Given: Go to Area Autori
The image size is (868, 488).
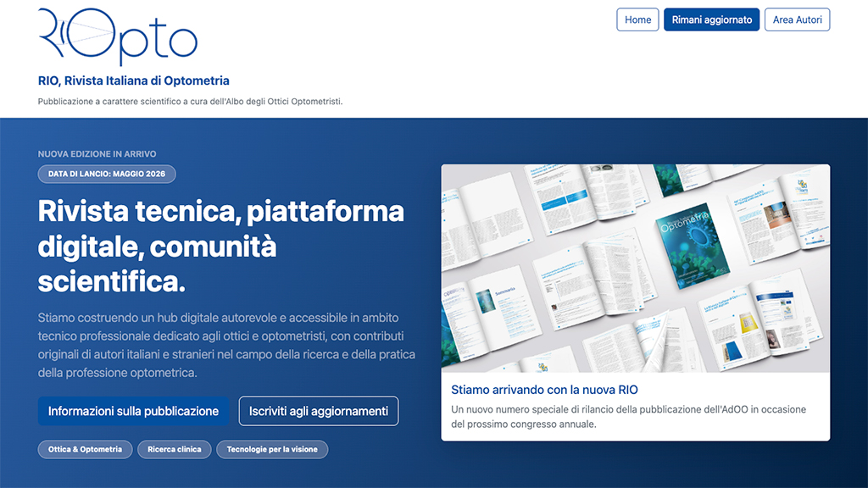Looking at the screenshot, I should click(797, 19).
